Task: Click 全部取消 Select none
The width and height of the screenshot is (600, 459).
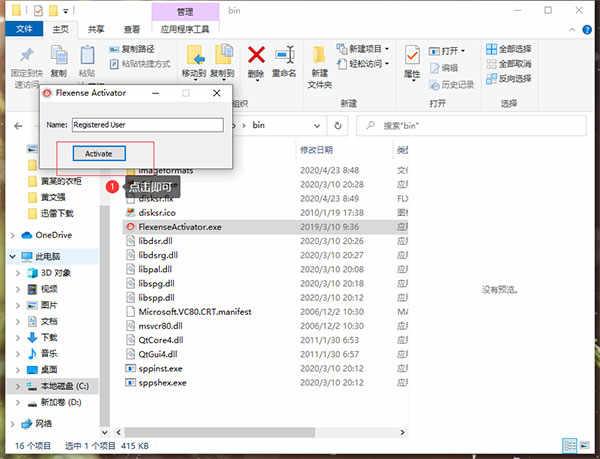Action: tap(509, 64)
